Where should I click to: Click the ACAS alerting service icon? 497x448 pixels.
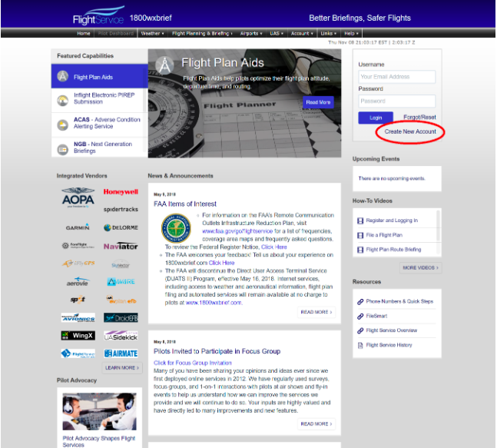tap(63, 125)
